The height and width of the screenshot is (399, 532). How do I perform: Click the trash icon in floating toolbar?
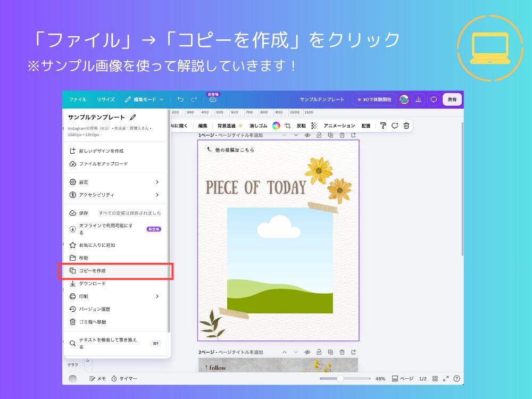pos(406,126)
